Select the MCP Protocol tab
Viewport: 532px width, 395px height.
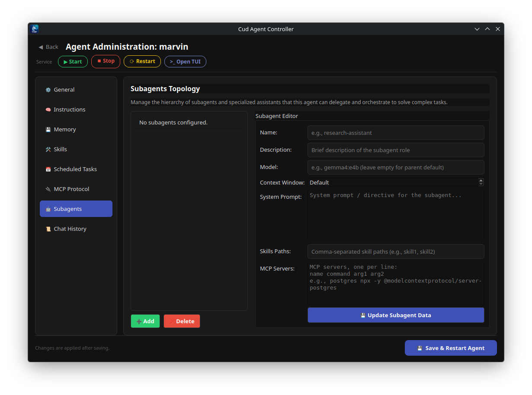point(76,189)
